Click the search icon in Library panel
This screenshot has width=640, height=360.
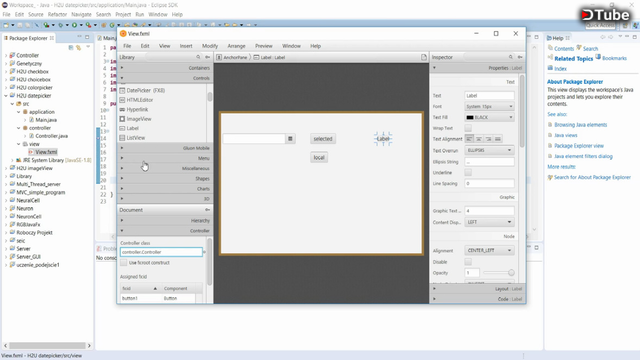[198, 57]
